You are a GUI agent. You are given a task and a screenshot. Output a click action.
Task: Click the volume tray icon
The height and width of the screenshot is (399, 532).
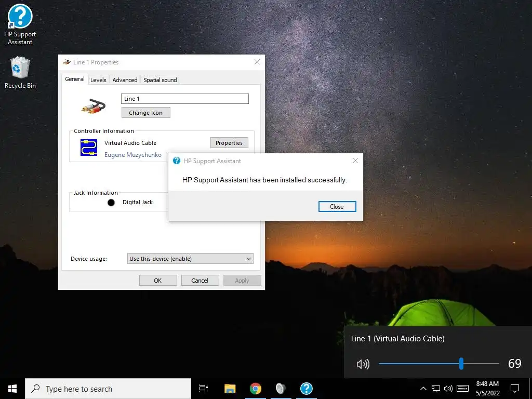click(448, 389)
